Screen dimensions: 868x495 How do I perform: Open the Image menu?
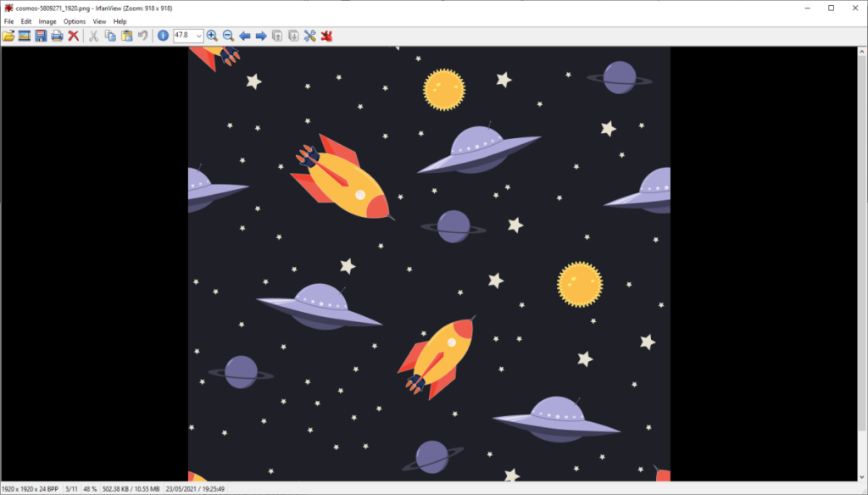(47, 21)
